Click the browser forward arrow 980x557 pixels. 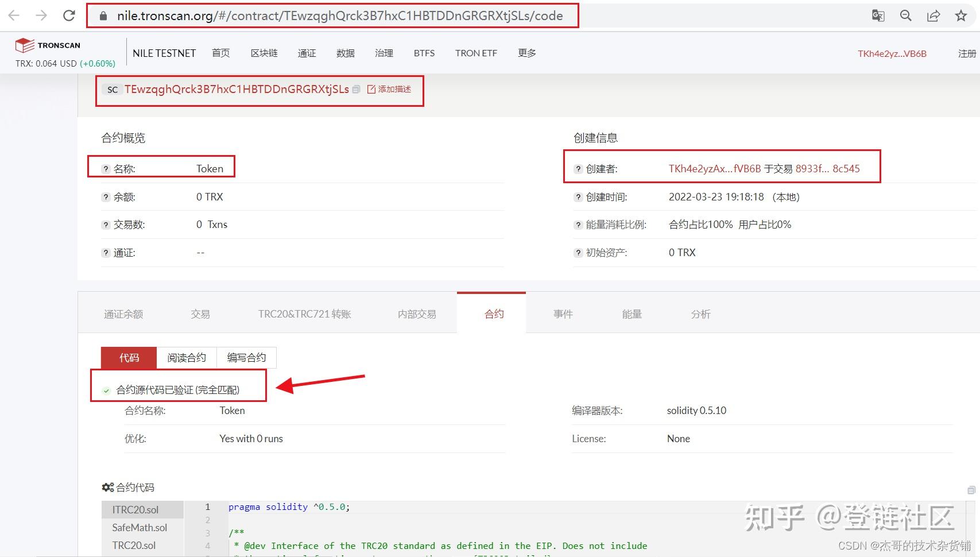coord(41,16)
